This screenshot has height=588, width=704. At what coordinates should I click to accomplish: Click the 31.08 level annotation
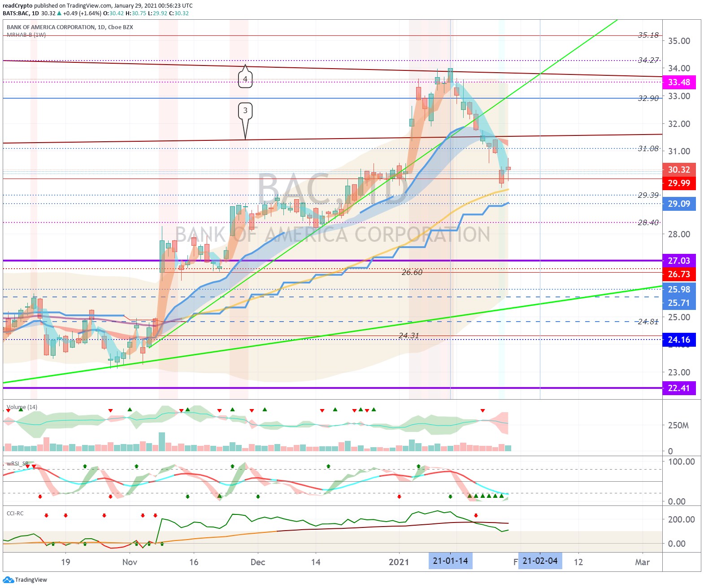pos(648,148)
